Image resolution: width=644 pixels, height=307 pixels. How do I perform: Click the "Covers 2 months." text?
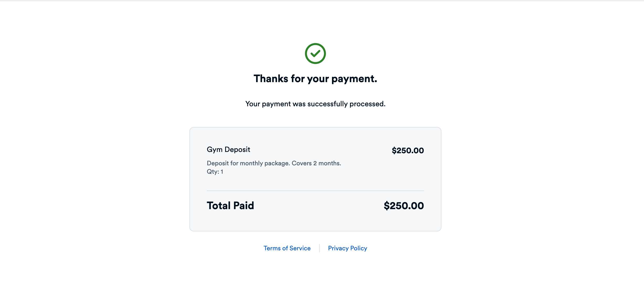[x=316, y=163]
